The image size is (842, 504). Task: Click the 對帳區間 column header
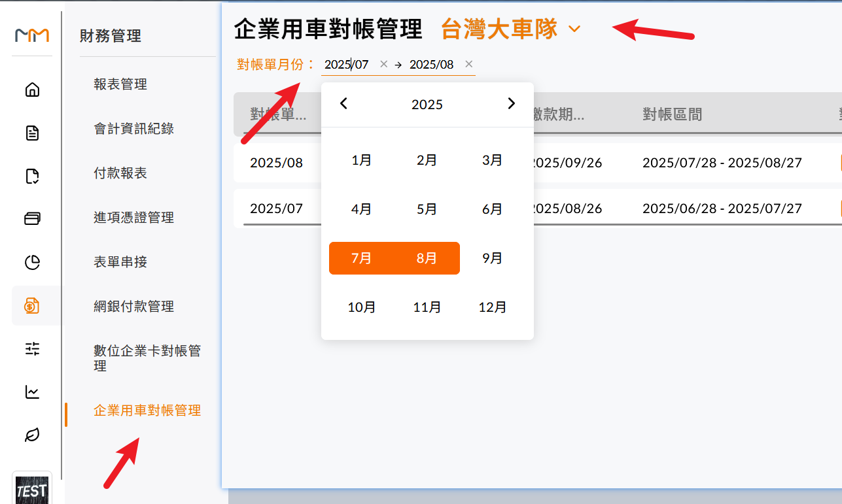coord(673,114)
